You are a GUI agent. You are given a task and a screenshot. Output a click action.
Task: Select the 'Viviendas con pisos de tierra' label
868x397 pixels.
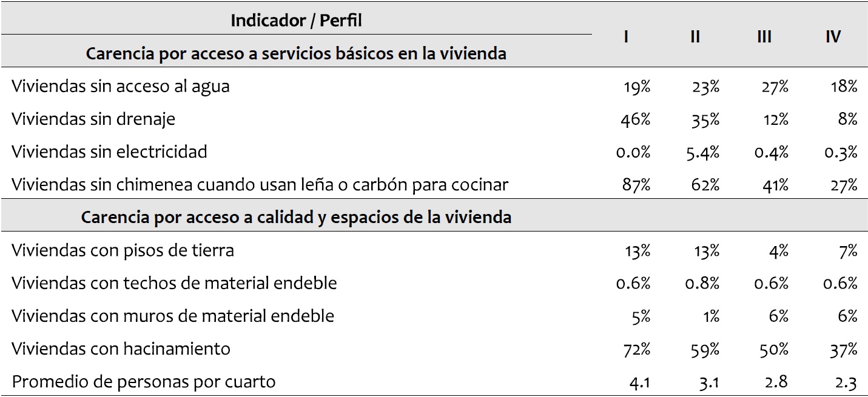[123, 250]
